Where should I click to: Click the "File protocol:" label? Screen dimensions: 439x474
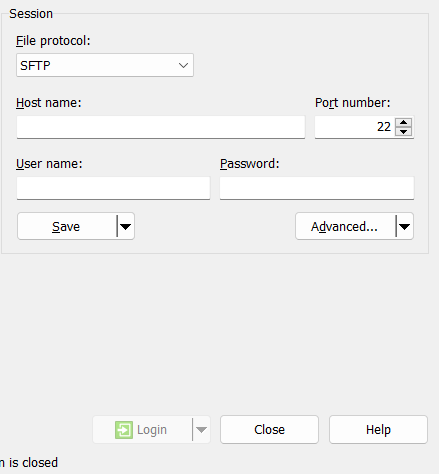53,41
